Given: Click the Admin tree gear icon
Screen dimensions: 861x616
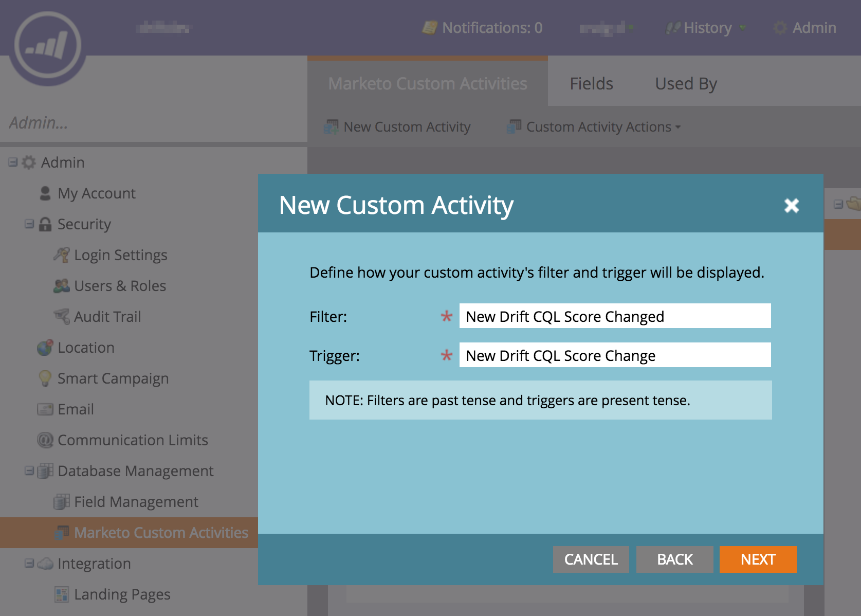Looking at the screenshot, I should (29, 162).
